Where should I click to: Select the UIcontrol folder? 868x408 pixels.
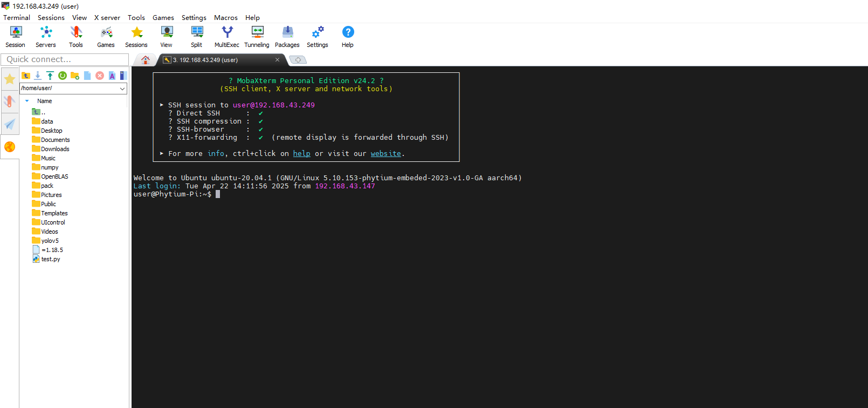click(49, 222)
